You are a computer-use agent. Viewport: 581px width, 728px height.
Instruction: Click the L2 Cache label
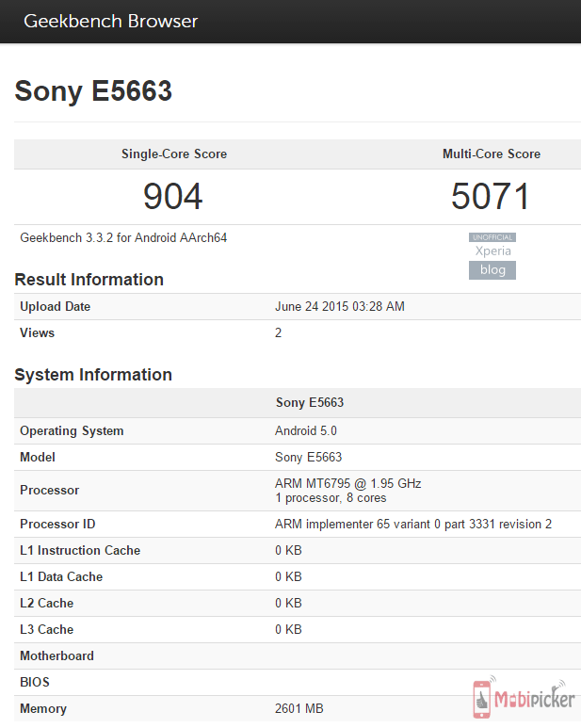pyautogui.click(x=47, y=603)
